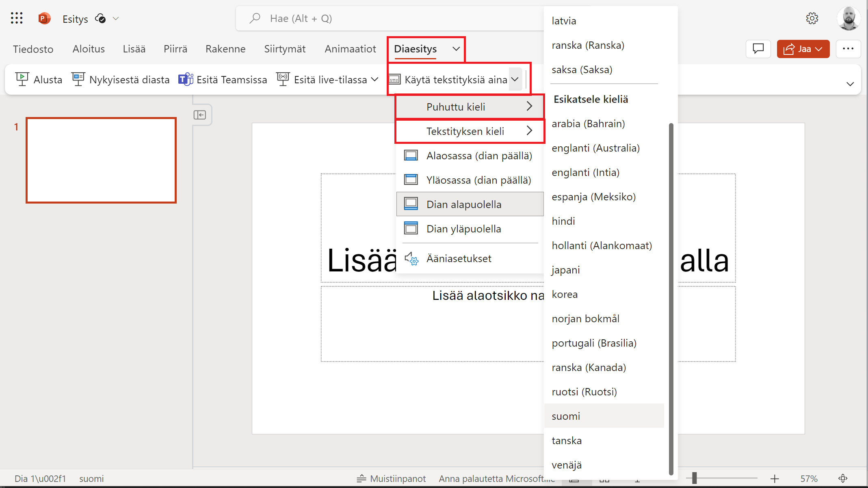This screenshot has width=868, height=488.
Task: Click the Alusta presentation icon
Action: (x=22, y=79)
